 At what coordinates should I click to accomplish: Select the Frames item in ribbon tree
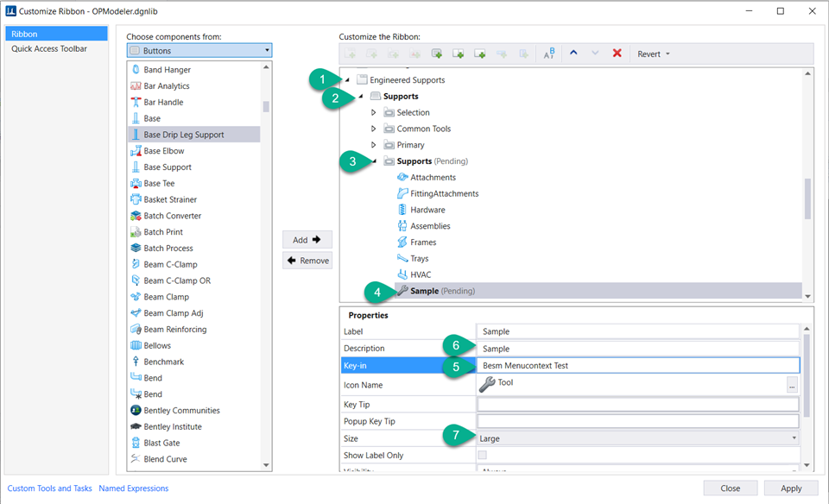coord(423,243)
